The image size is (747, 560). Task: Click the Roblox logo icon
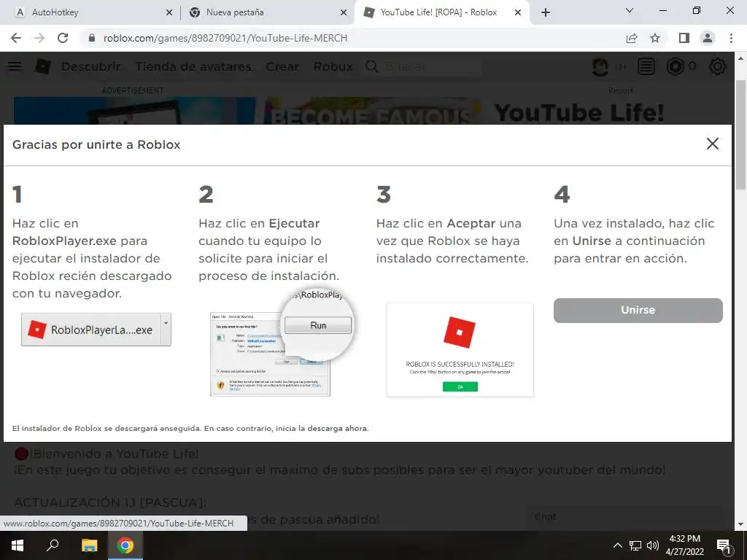tap(42, 66)
